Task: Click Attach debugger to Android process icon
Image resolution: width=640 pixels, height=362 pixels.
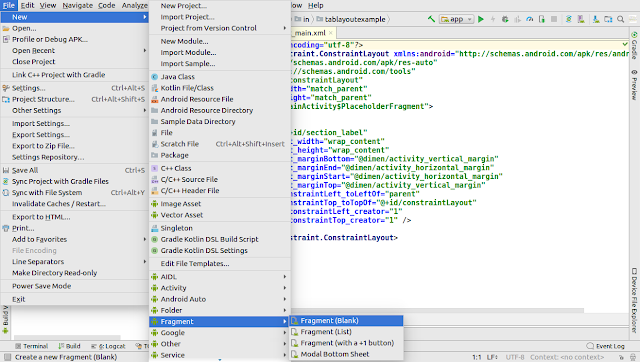Action: [x=542, y=19]
